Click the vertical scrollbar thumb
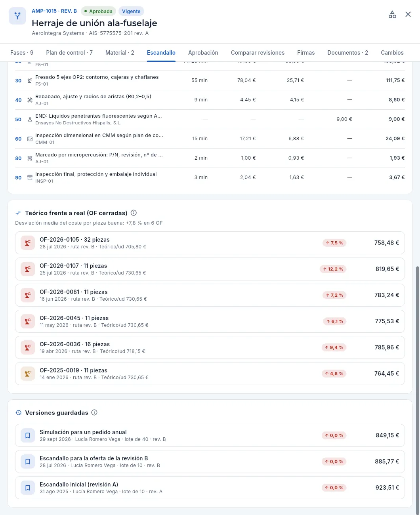 [418, 390]
